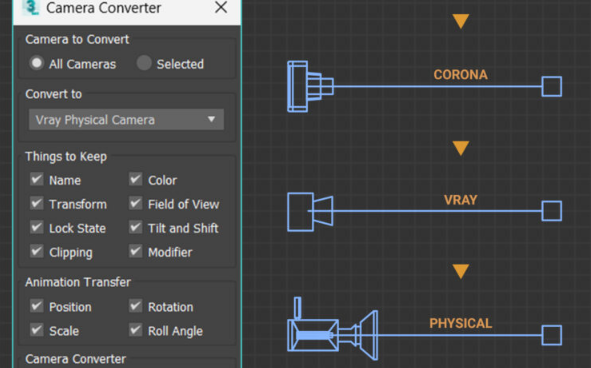Click the Things to Keep group label
Viewport: 591px width, 368px height.
(x=66, y=156)
